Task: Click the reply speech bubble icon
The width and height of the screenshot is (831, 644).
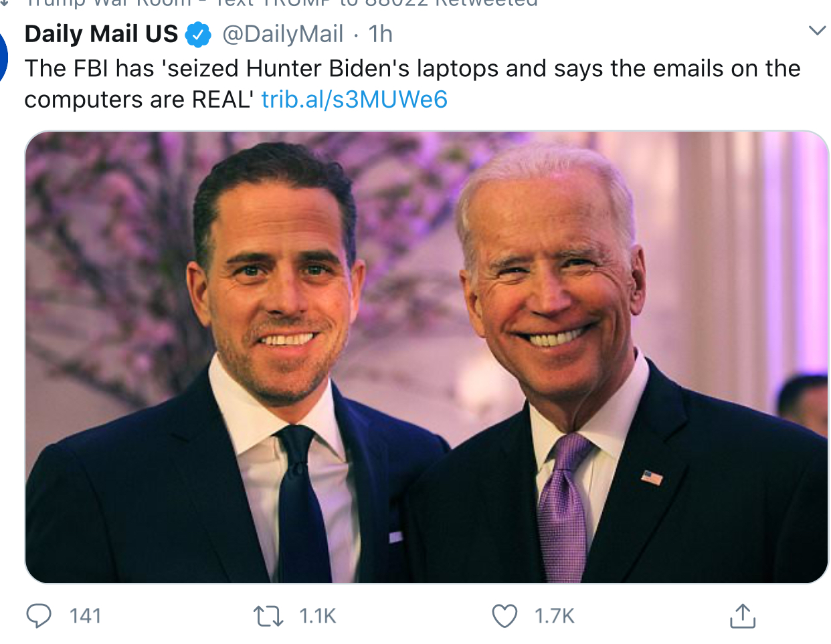Action: click(38, 616)
